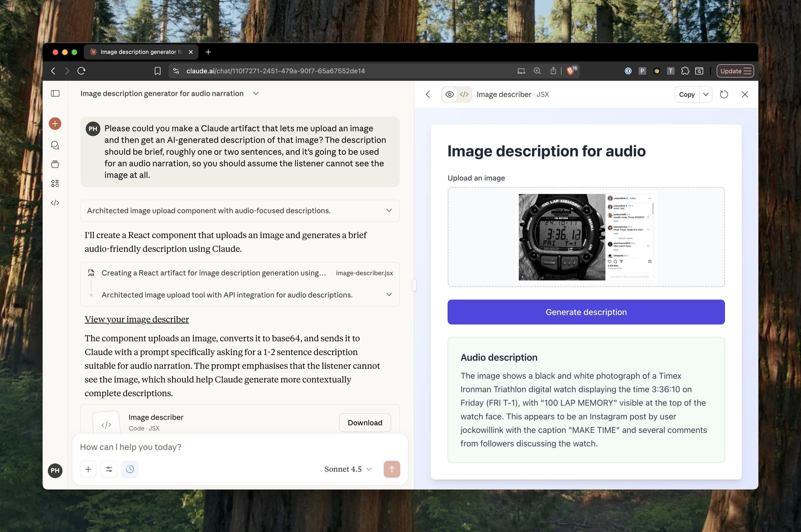801x532 pixels.
Task: Switch artifact to preview eye view
Action: coord(450,94)
